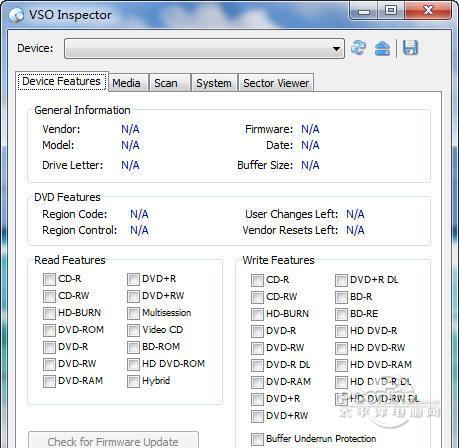Toggle the DVD+R DL checkbox

pos(341,280)
